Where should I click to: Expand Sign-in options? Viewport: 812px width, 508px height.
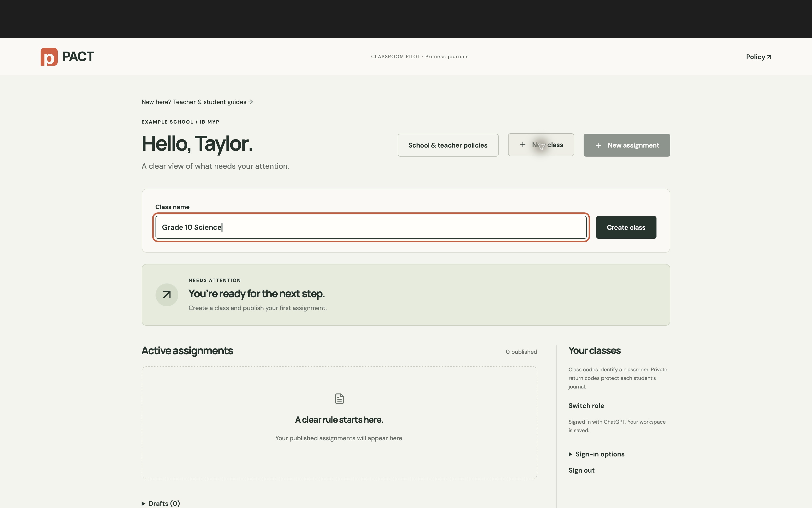point(596,454)
